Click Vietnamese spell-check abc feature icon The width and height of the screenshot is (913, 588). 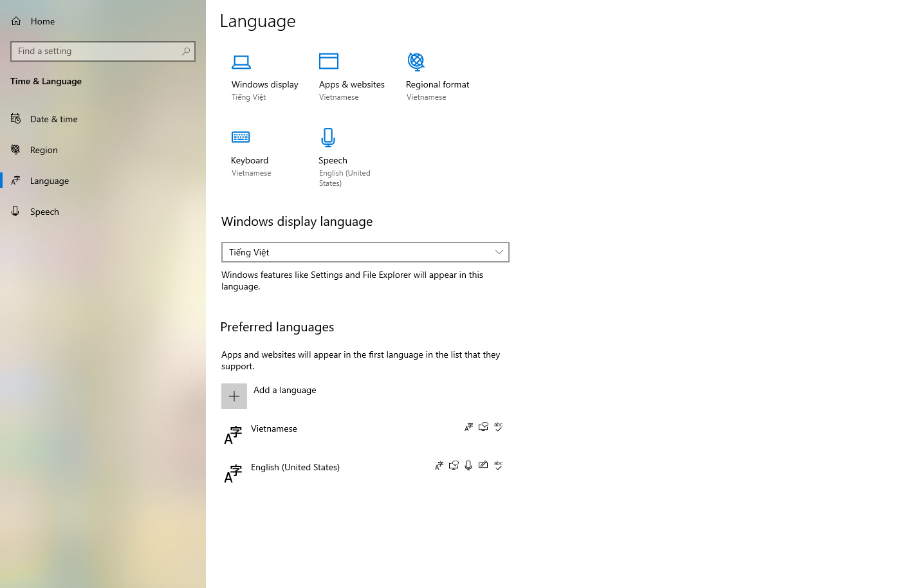[x=498, y=427]
